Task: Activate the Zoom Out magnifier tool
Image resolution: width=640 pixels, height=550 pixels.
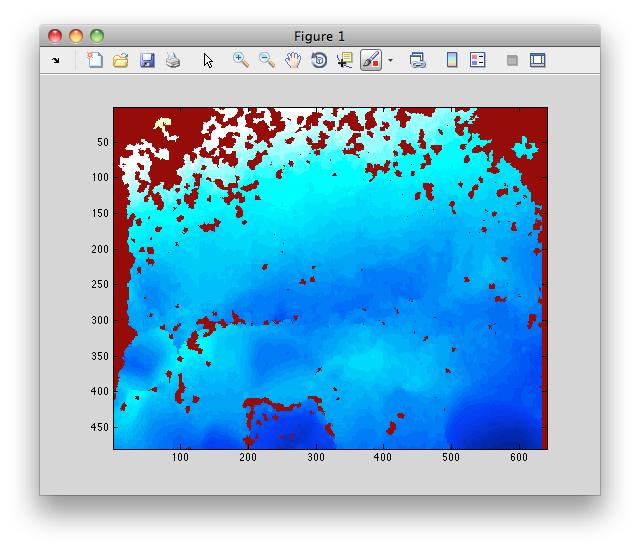Action: coord(267,60)
